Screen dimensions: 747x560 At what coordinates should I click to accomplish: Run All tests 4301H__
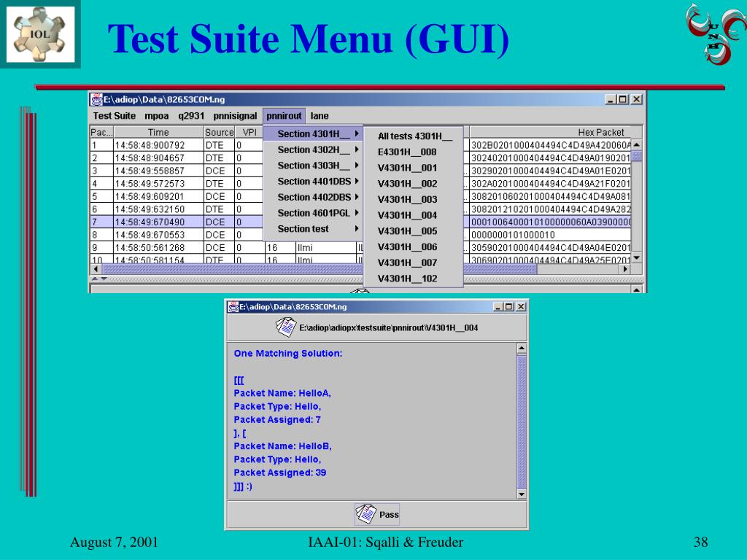coord(414,136)
